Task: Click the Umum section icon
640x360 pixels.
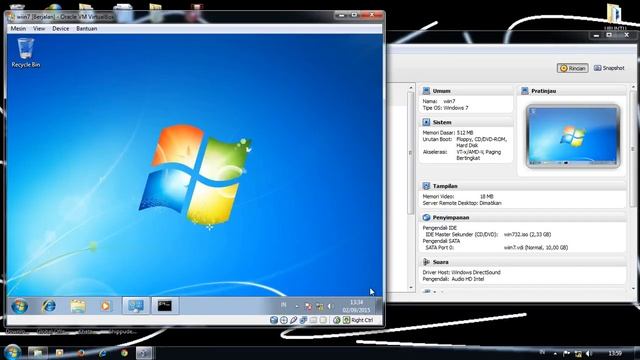Action: click(426, 91)
